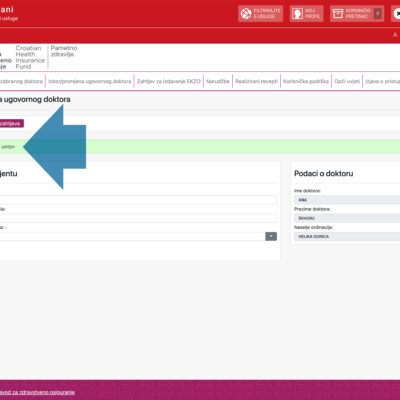Click the partially visible round icon top right
Image resolution: width=400 pixels, height=400 pixels.
click(396, 14)
